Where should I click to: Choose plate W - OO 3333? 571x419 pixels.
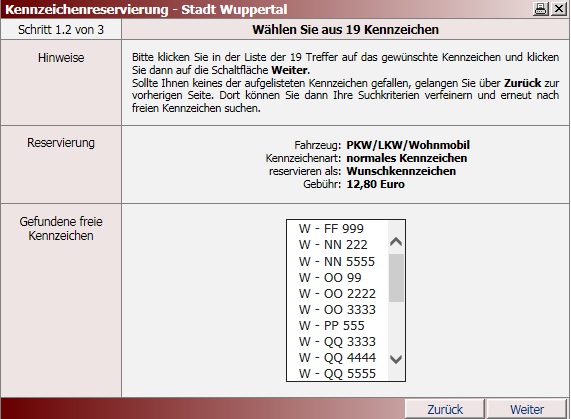pos(338,309)
